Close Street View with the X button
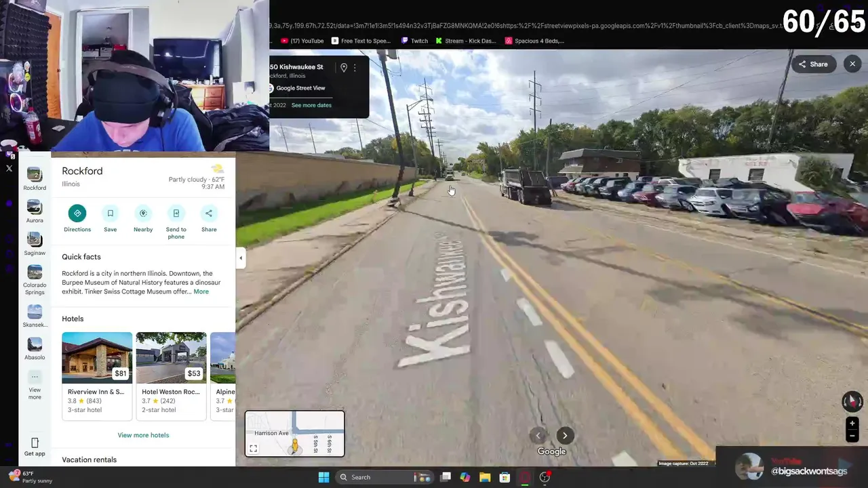Image resolution: width=868 pixels, height=488 pixels. tap(852, 64)
